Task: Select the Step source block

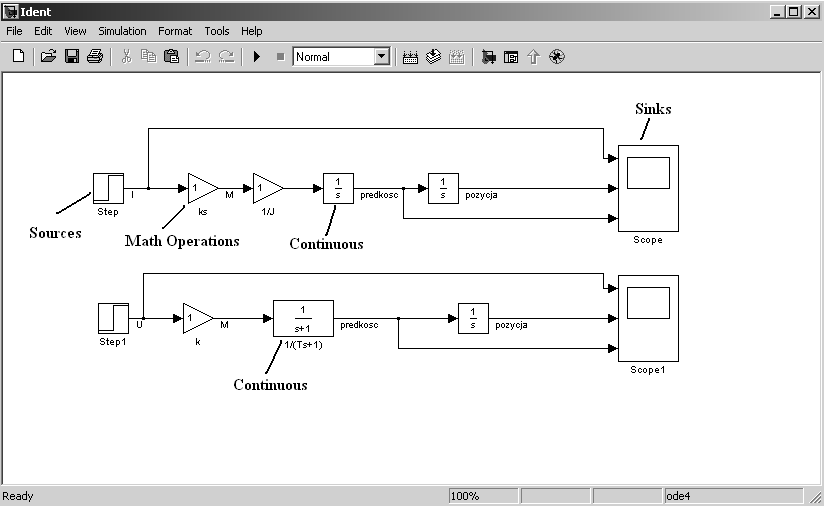Action: [108, 187]
